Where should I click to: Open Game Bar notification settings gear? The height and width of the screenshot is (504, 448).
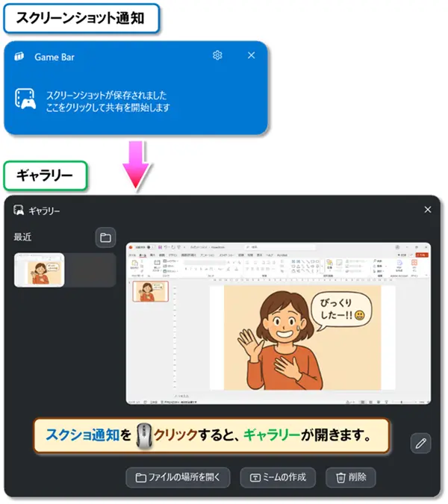pos(217,55)
